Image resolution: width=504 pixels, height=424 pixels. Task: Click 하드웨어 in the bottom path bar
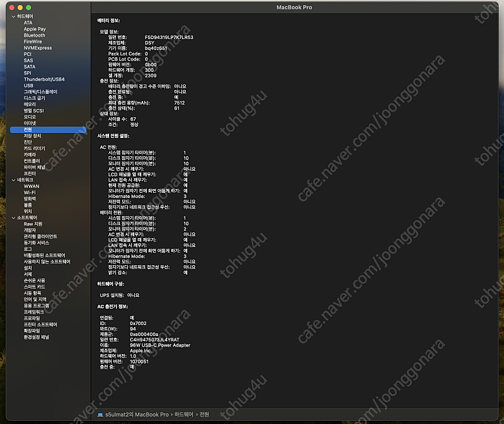click(x=184, y=415)
